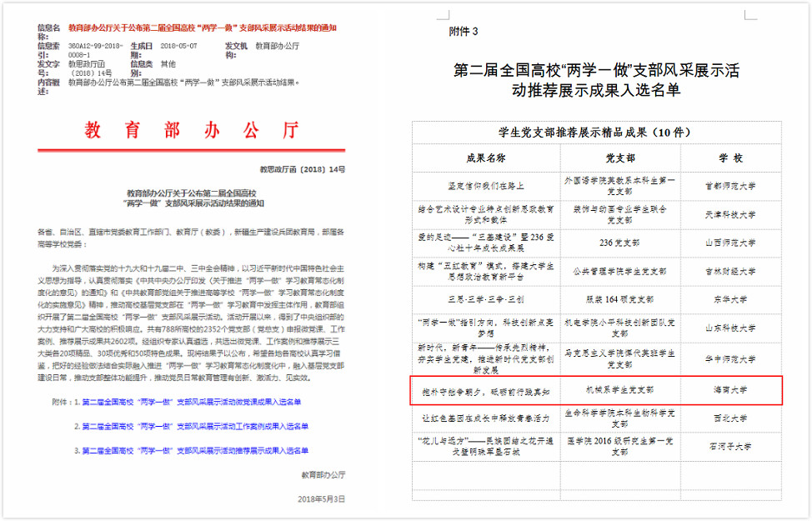Click table heading 学生党支部推荐展示精品成果（10件）
Image resolution: width=812 pixels, height=521 pixels.
(595, 132)
